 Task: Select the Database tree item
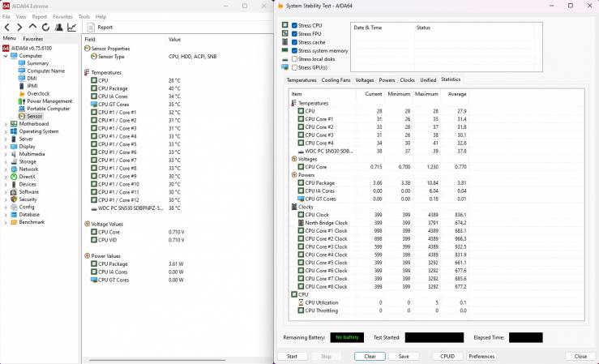(29, 215)
